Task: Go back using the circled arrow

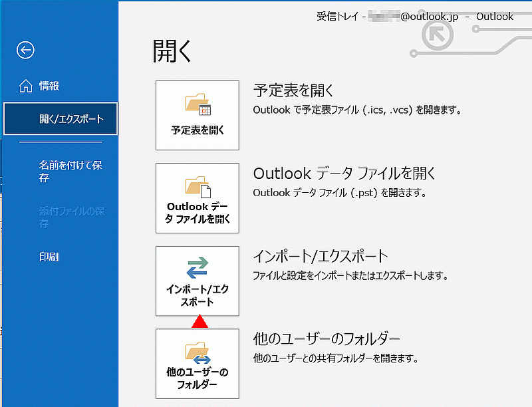Action: (25, 50)
